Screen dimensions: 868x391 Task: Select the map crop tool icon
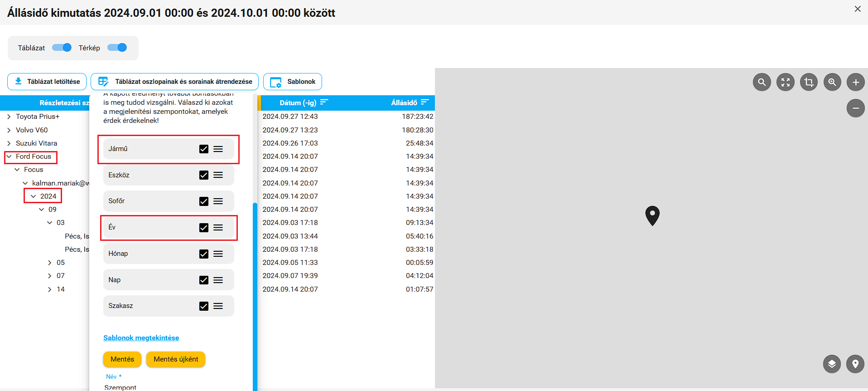click(809, 82)
